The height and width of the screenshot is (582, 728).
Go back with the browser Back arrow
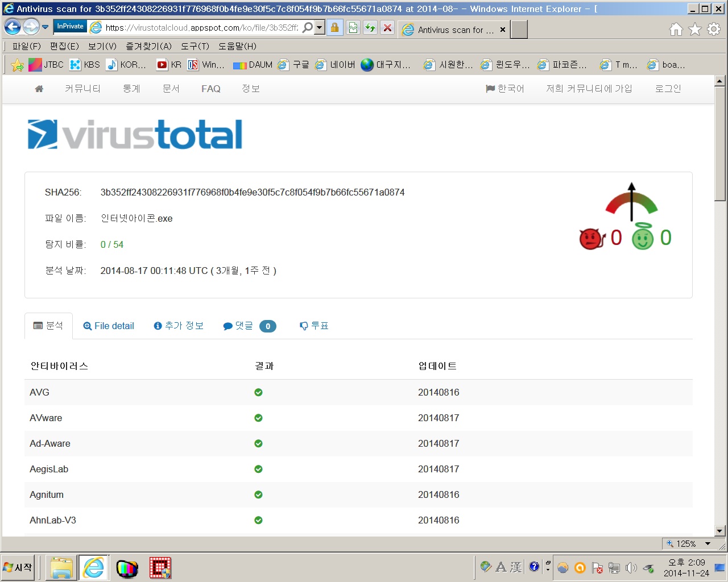coord(13,27)
